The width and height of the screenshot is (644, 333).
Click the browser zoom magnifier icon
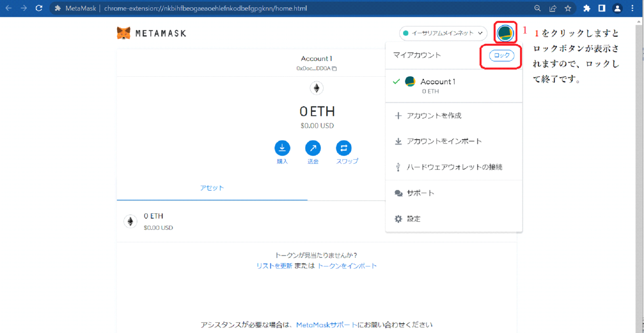[x=537, y=8]
